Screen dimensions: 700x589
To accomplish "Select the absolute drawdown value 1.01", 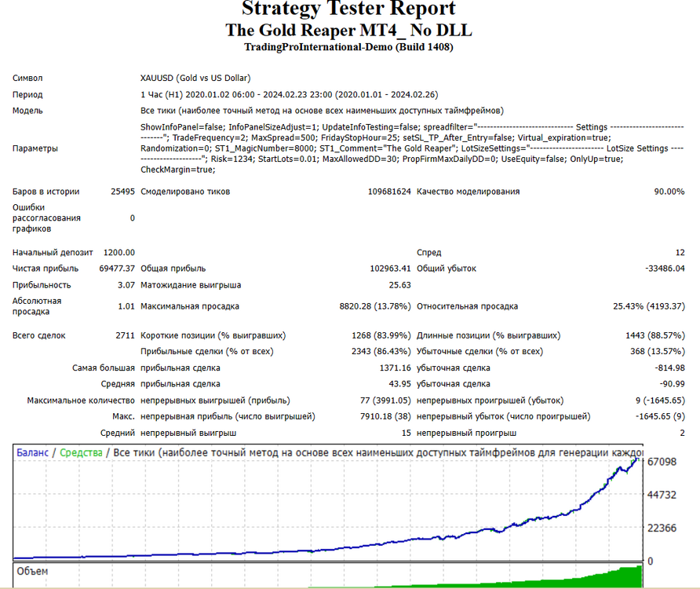I will 126,306.
